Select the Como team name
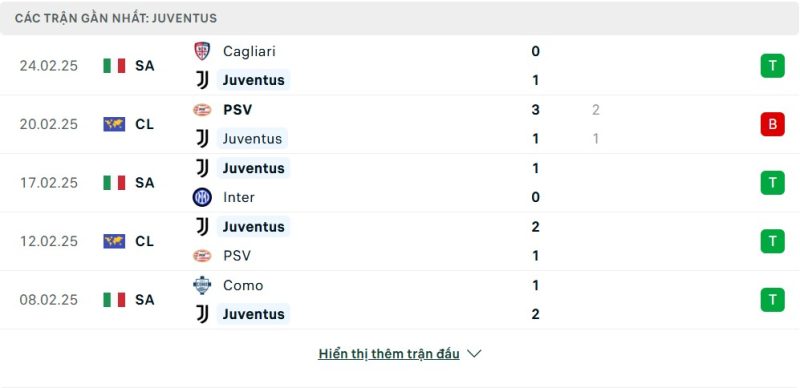The image size is (800, 388). 243,285
